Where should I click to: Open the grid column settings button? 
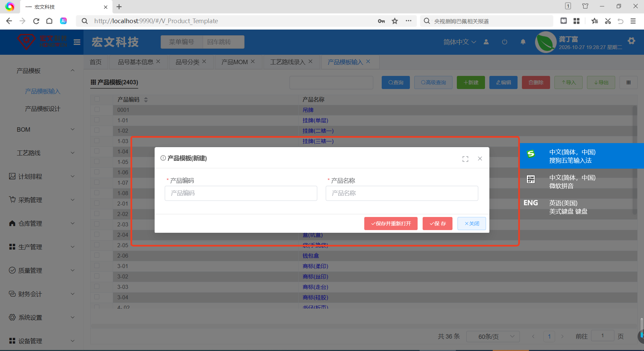[629, 82]
